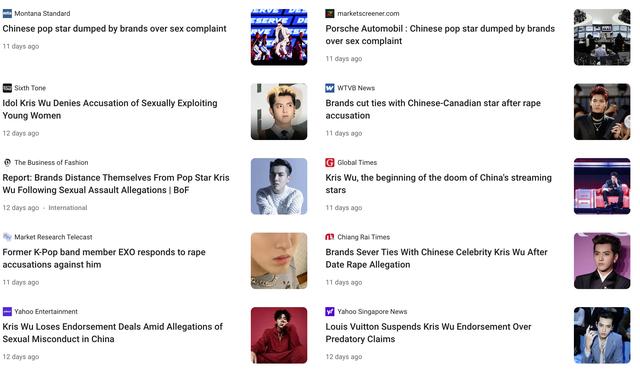This screenshot has width=640, height=376.
Task: Click the marketscreener.com favicon
Action: 330,13
